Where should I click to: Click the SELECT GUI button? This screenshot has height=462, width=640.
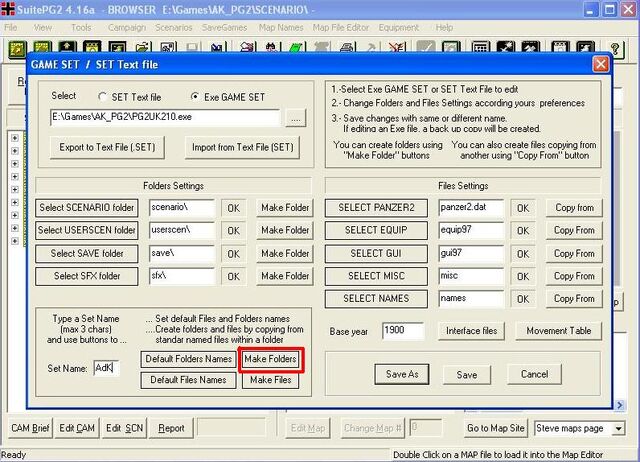[x=376, y=253]
